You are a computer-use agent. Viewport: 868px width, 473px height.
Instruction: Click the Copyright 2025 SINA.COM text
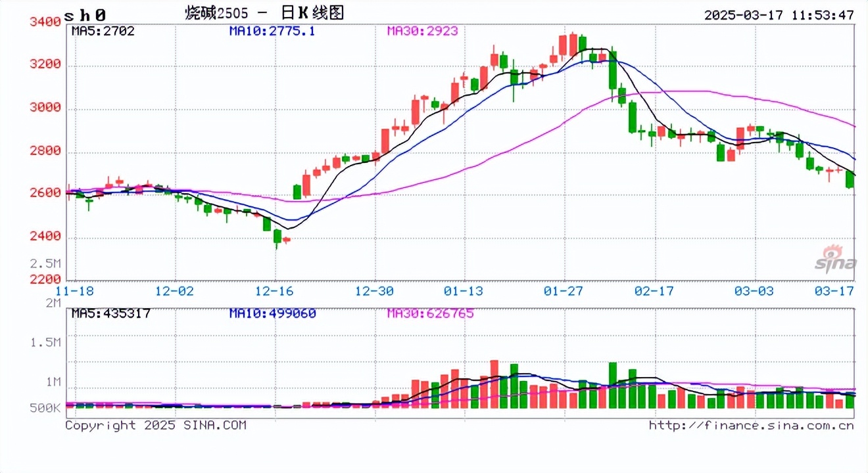(156, 425)
